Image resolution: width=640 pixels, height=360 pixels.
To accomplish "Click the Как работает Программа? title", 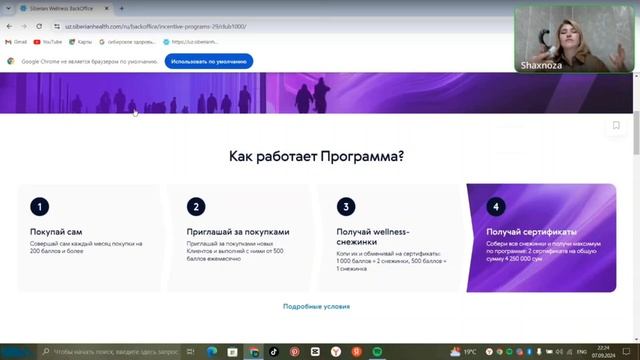I will coord(316,156).
